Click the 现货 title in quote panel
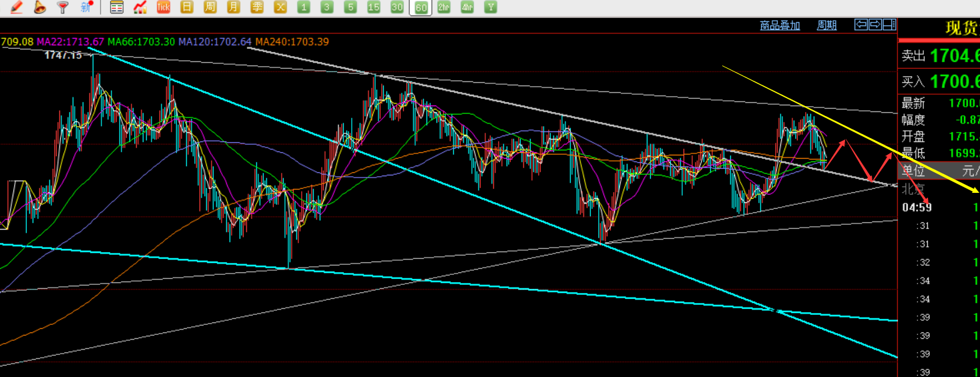 [x=962, y=28]
